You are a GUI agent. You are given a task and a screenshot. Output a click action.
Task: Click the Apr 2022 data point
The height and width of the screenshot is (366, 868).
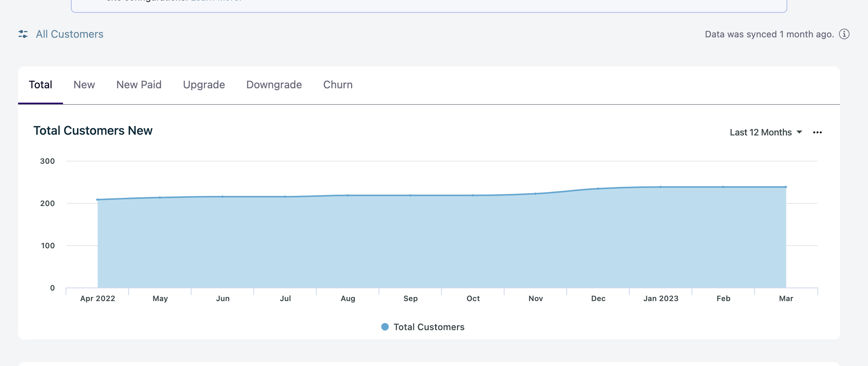[98, 200]
